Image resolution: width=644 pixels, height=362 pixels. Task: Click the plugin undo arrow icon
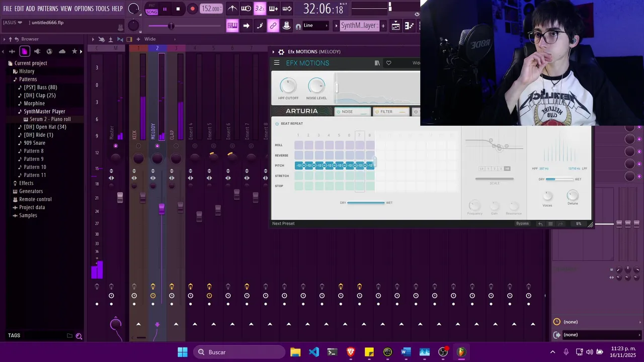point(540,224)
